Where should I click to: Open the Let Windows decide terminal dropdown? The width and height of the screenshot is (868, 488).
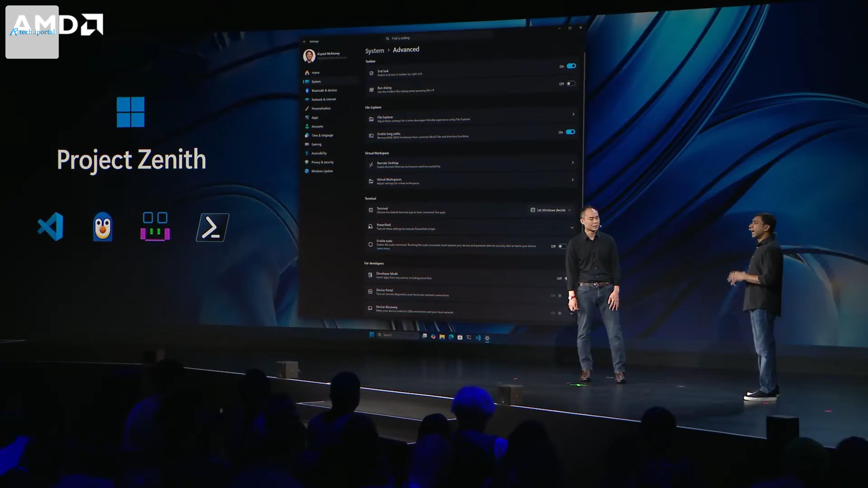[x=551, y=210]
